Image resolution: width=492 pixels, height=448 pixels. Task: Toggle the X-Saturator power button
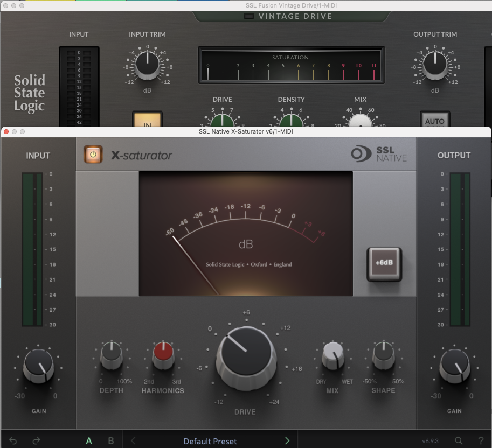click(x=93, y=154)
